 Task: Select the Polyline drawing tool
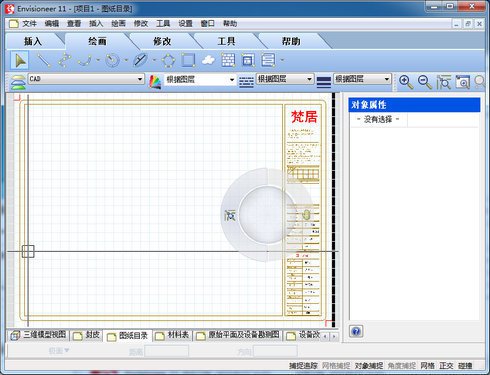tap(64, 60)
